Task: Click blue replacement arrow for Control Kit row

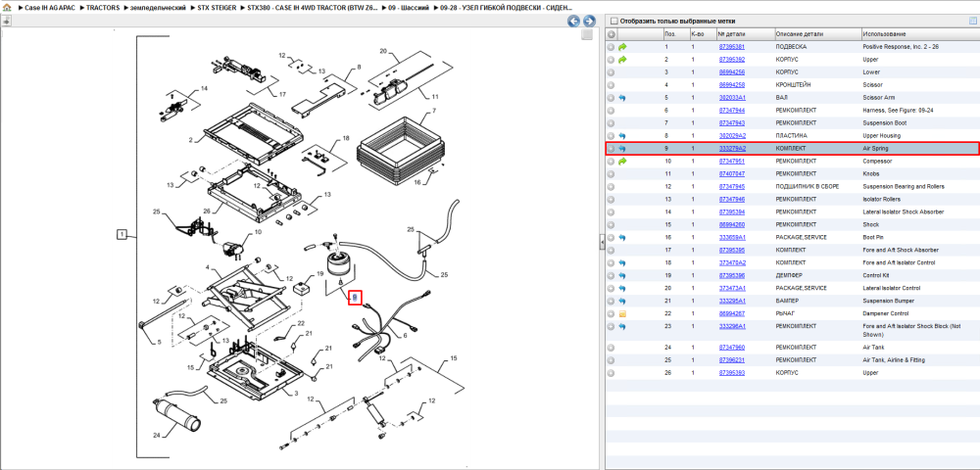Action: 622,275
